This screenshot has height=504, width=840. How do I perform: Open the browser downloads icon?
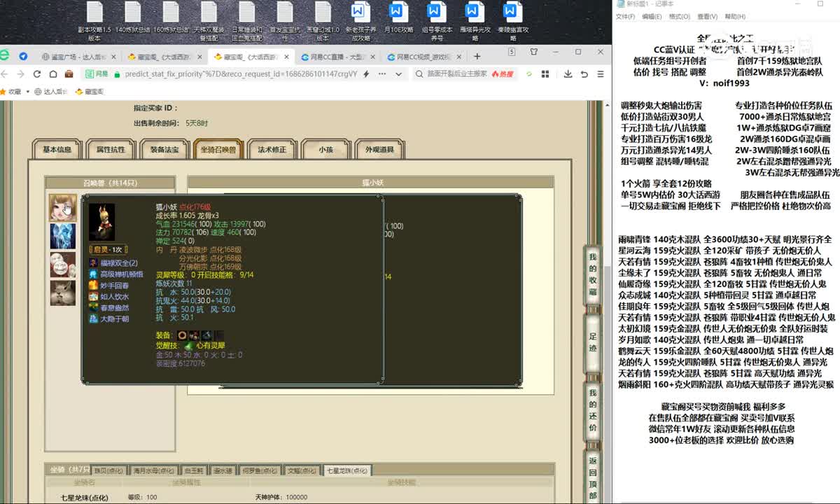pyautogui.click(x=568, y=73)
